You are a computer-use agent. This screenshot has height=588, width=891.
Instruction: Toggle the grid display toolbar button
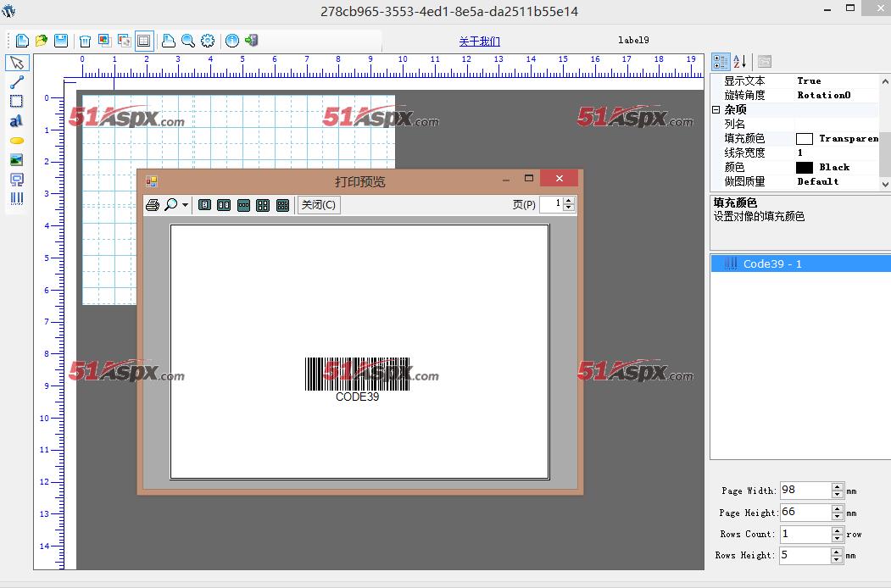pyautogui.click(x=144, y=41)
